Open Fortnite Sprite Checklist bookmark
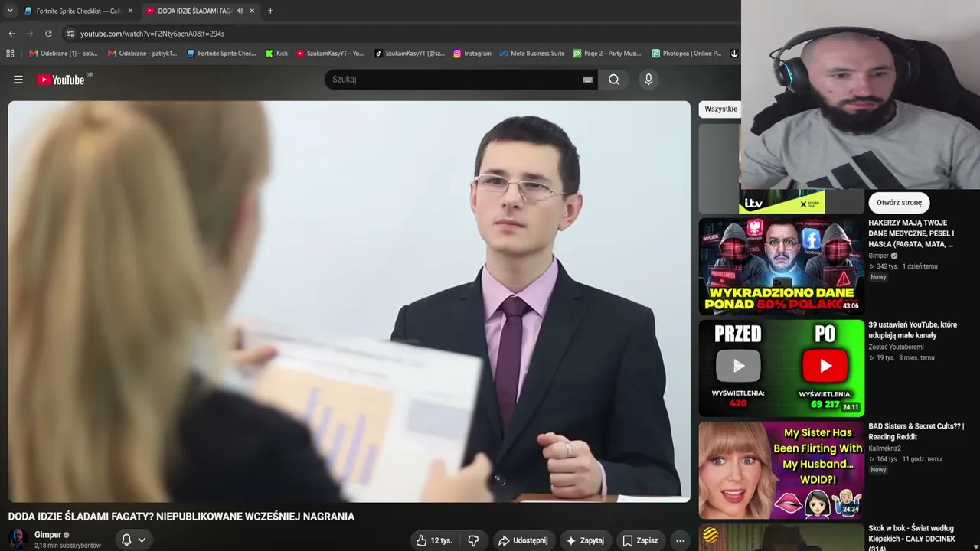The height and width of the screenshot is (551, 980). 221,54
